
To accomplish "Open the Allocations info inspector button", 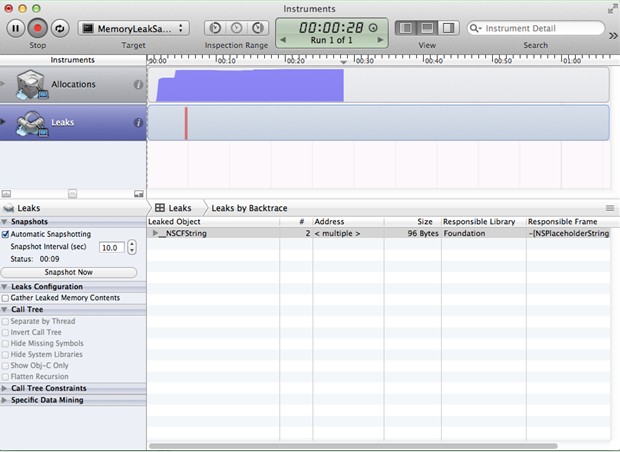I will coord(138,84).
